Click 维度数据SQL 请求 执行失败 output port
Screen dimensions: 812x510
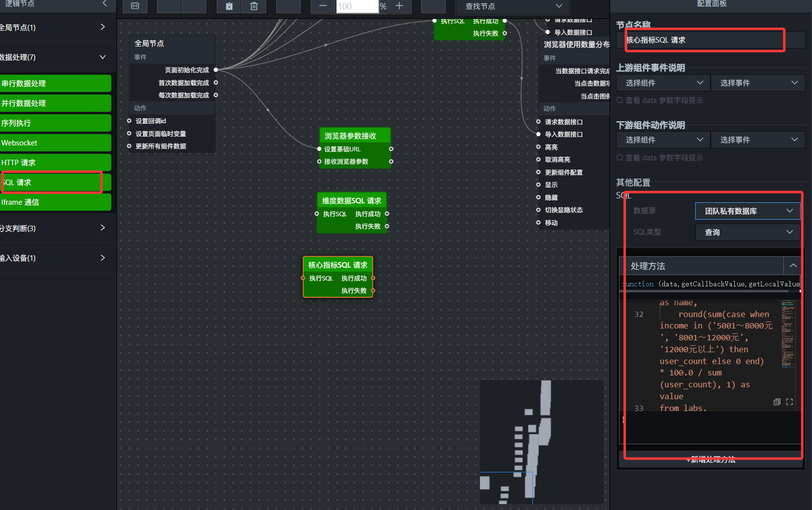pos(387,226)
